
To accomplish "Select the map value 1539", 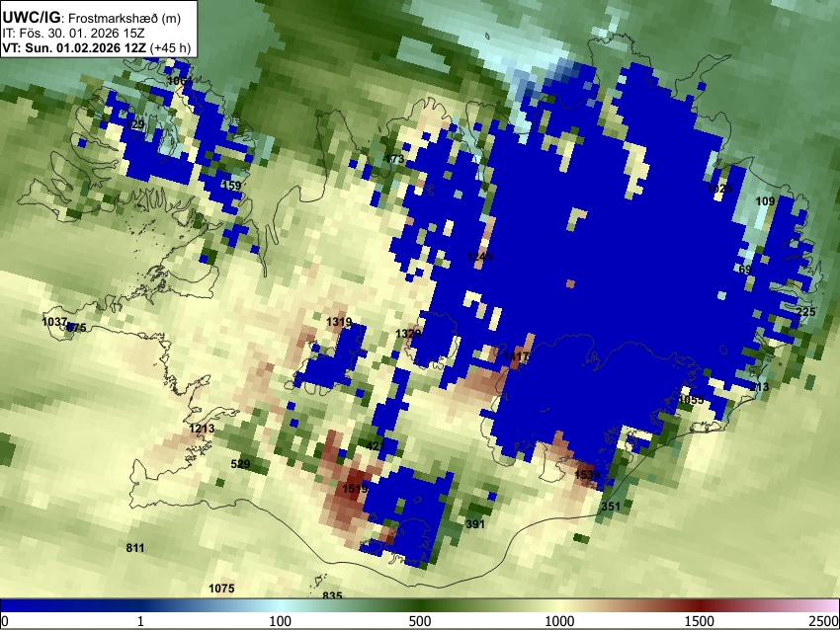I will coord(587,475).
